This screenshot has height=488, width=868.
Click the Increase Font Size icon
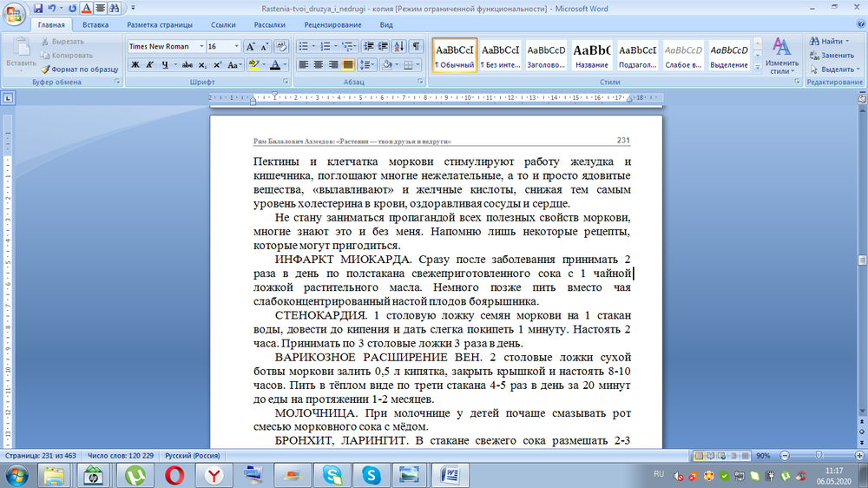250,46
